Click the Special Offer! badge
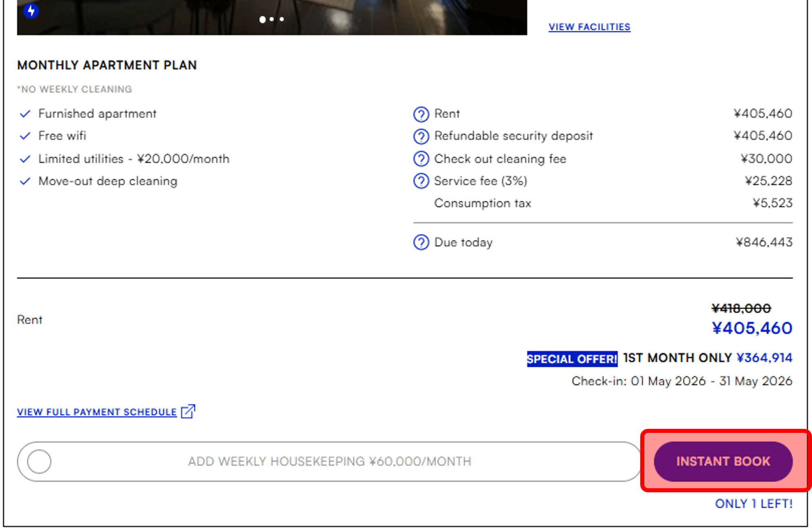 pyautogui.click(x=572, y=359)
